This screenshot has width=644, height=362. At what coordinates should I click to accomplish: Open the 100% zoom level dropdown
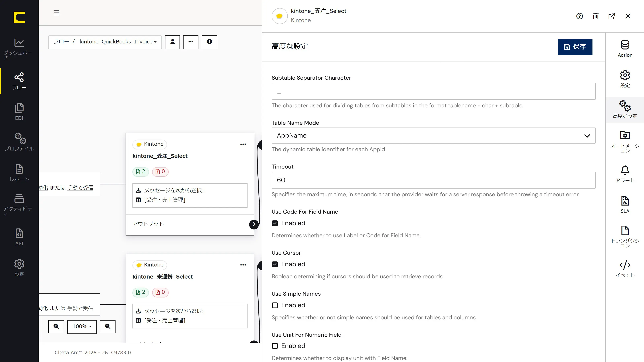(x=82, y=327)
